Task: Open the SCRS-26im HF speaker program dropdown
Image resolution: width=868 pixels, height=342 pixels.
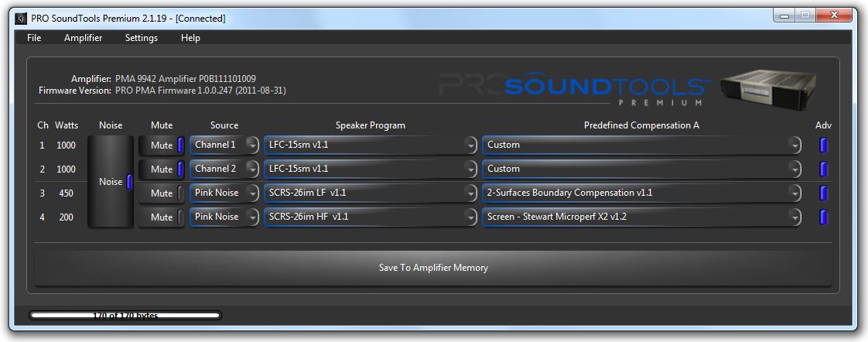Action: tap(371, 217)
